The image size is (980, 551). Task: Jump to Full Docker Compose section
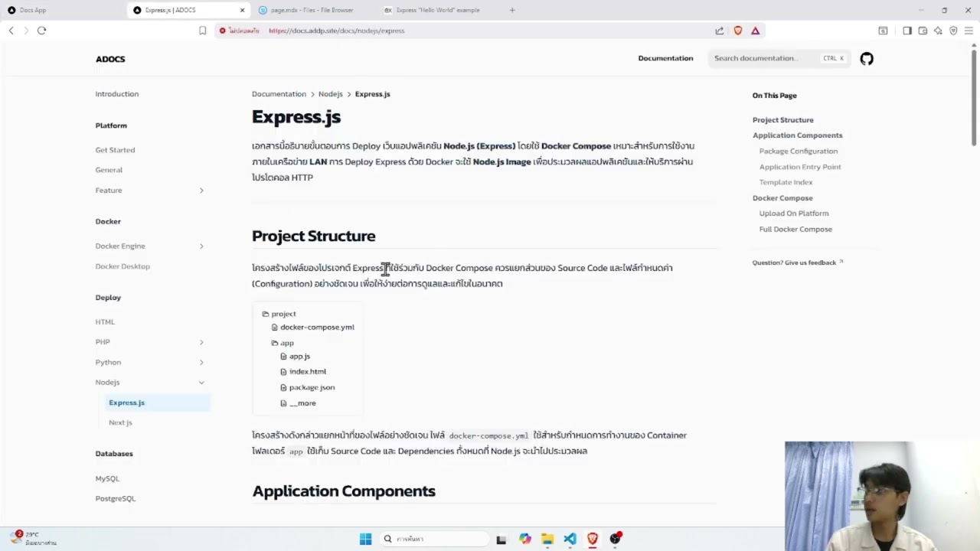click(x=795, y=230)
